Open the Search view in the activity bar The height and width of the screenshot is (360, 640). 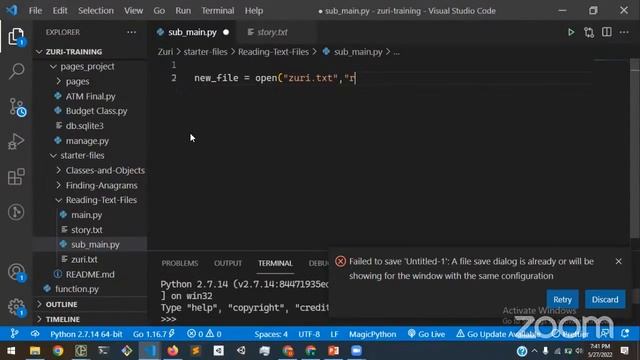click(16, 71)
